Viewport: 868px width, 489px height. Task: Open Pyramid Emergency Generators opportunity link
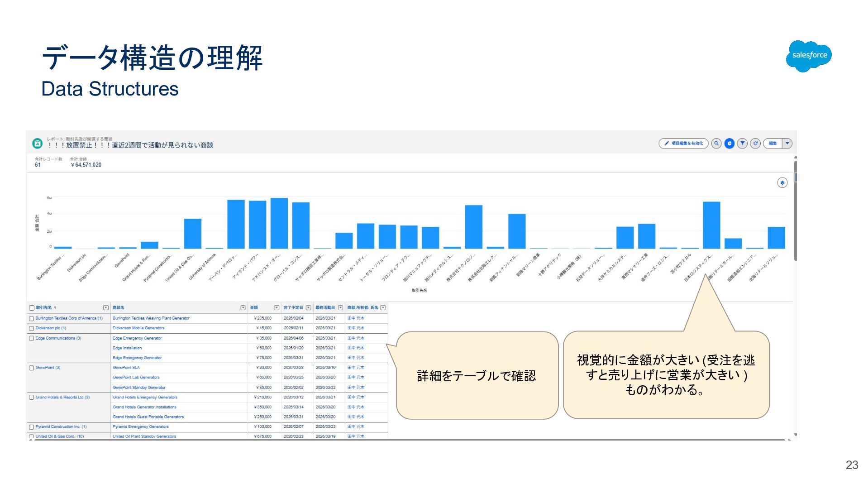tap(140, 427)
